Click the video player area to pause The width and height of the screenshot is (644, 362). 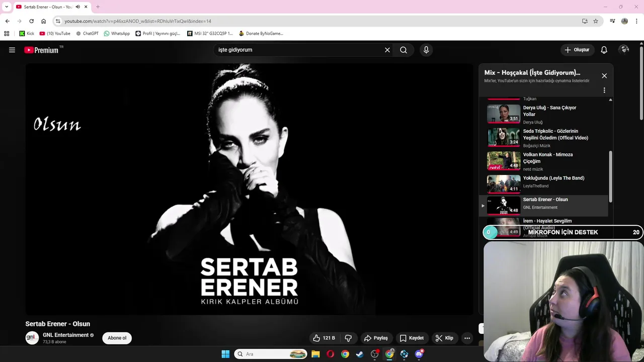point(249,189)
